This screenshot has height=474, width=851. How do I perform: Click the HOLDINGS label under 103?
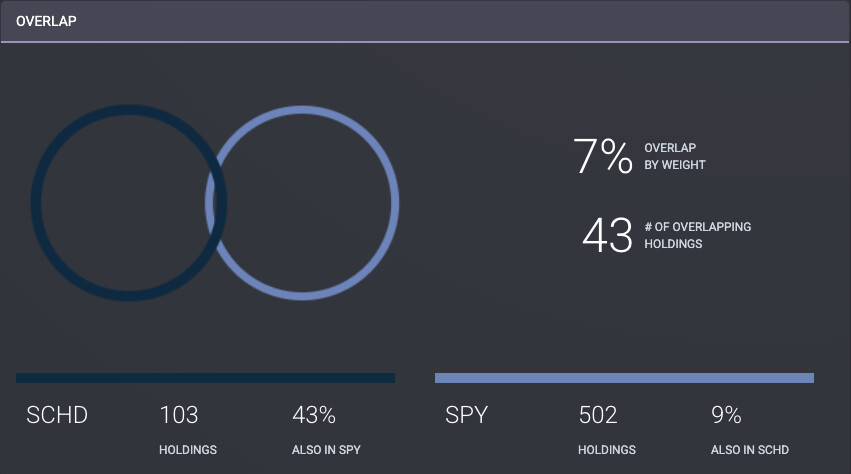click(188, 450)
